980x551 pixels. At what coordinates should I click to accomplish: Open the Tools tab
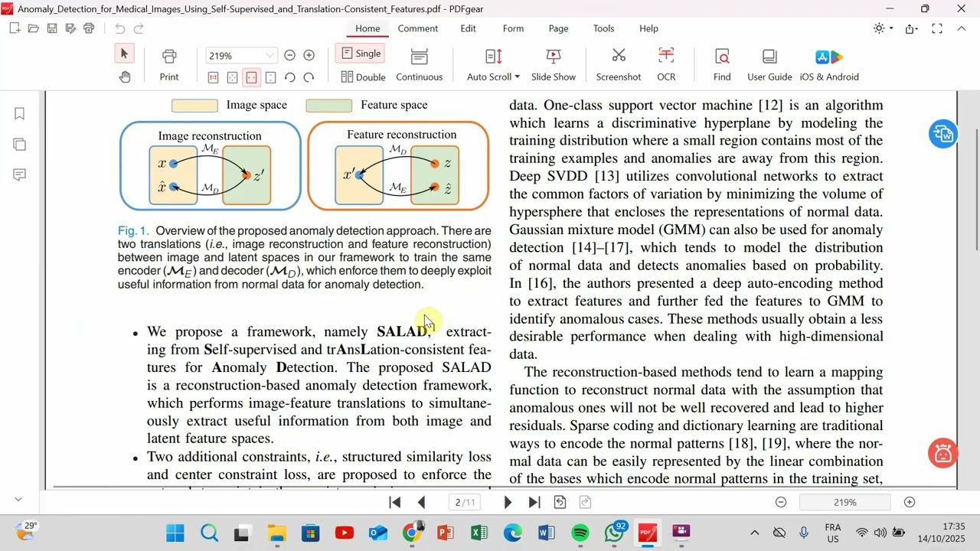(x=603, y=28)
